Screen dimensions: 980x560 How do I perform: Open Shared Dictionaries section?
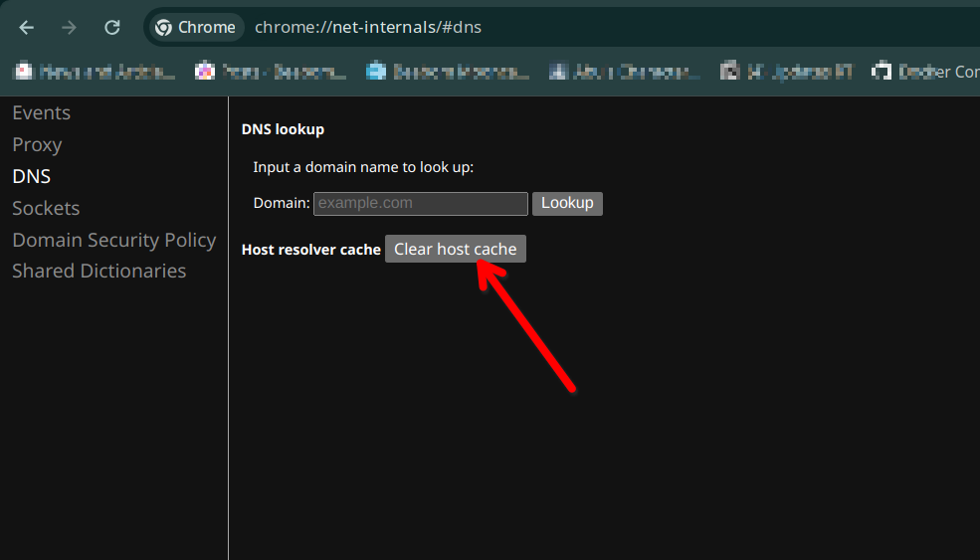click(98, 271)
